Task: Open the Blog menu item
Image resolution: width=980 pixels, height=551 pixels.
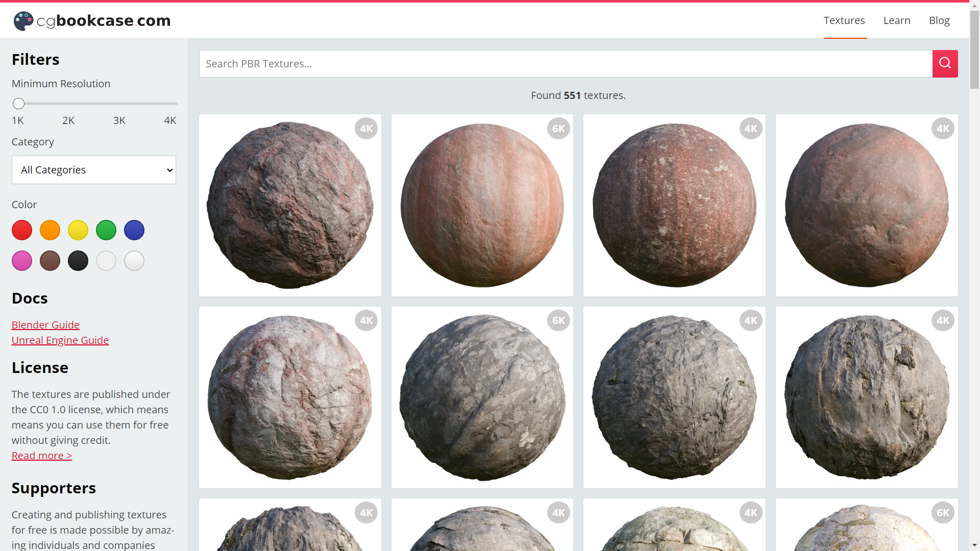Action: 939,20
